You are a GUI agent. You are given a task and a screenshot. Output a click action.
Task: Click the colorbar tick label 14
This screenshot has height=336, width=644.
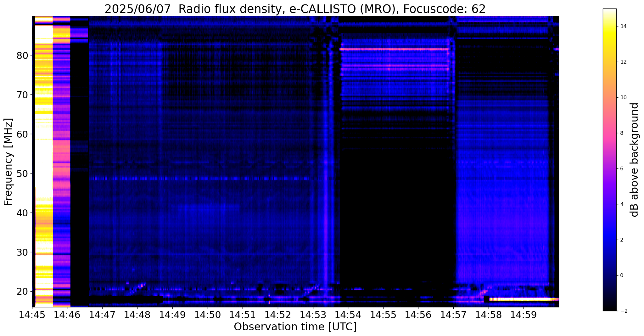[623, 26]
